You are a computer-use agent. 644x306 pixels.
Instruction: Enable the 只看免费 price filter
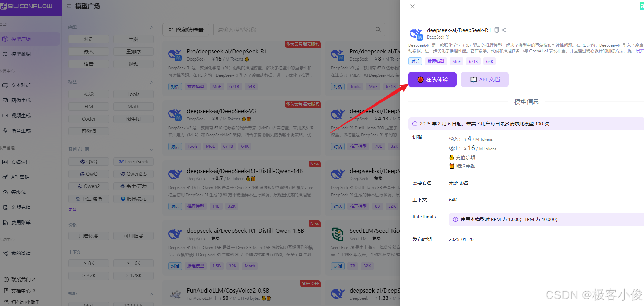pyautogui.click(x=89, y=236)
